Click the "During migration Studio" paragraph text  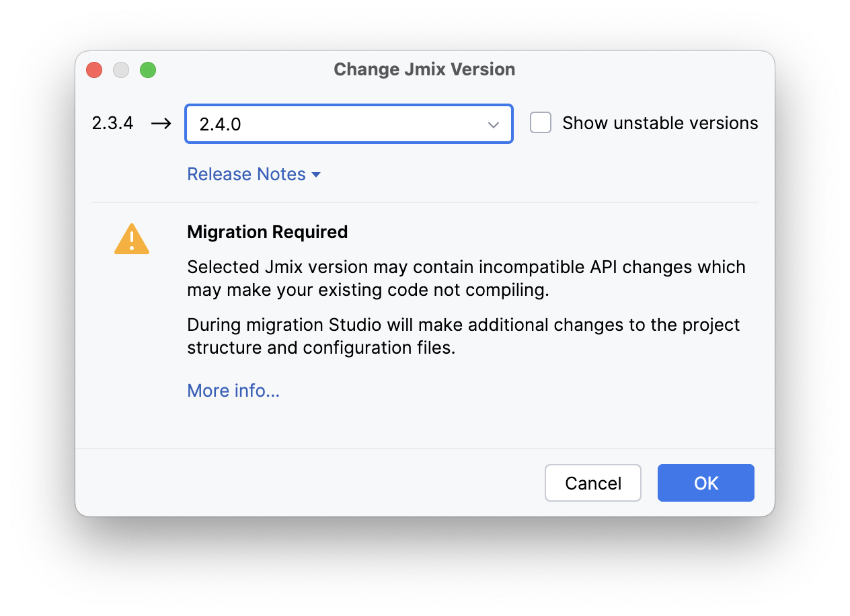point(463,336)
